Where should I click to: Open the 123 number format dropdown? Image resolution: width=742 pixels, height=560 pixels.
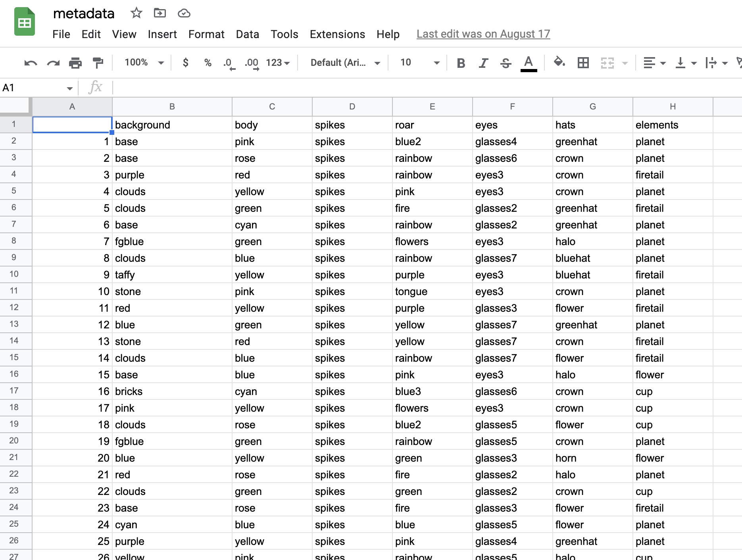click(x=278, y=63)
